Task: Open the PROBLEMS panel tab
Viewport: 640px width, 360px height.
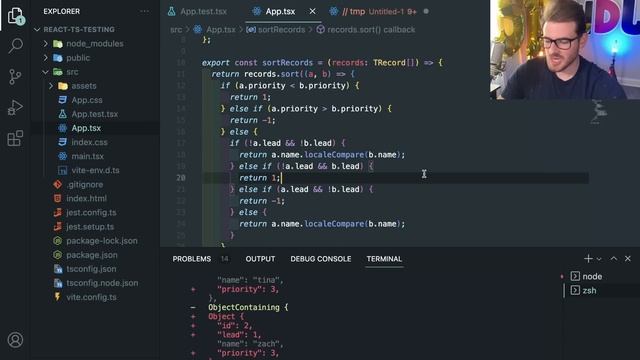Action: click(x=191, y=259)
